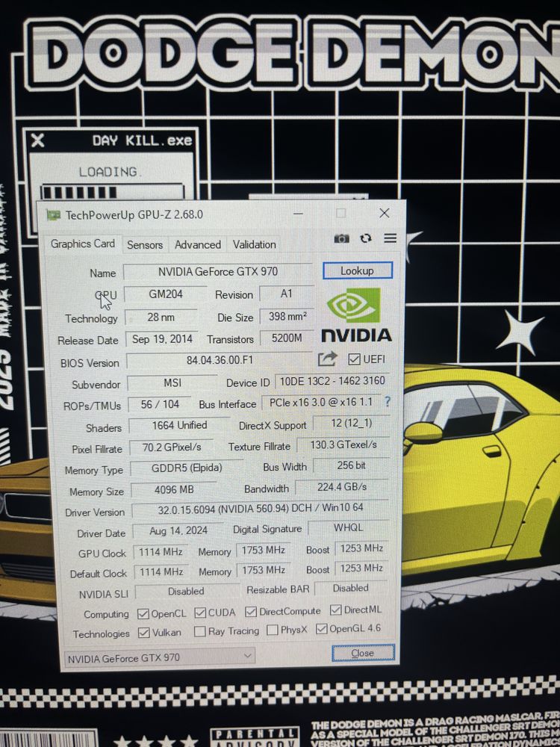Click the Transistors value 5200M
This screenshot has height=747, width=560.
[x=287, y=338]
